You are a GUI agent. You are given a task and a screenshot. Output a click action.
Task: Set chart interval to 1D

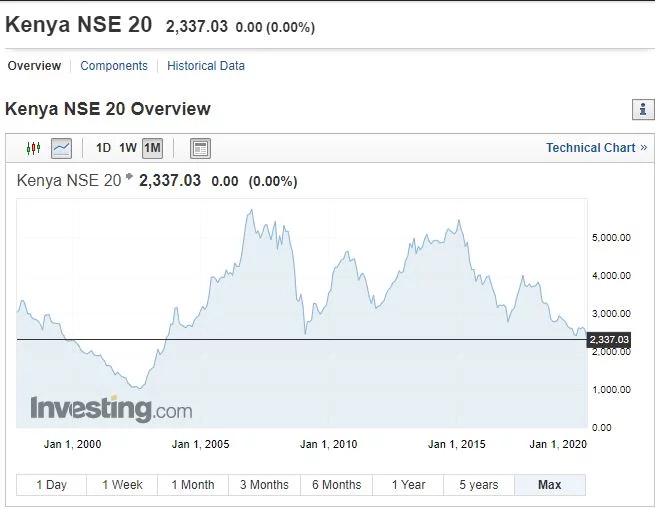click(103, 148)
